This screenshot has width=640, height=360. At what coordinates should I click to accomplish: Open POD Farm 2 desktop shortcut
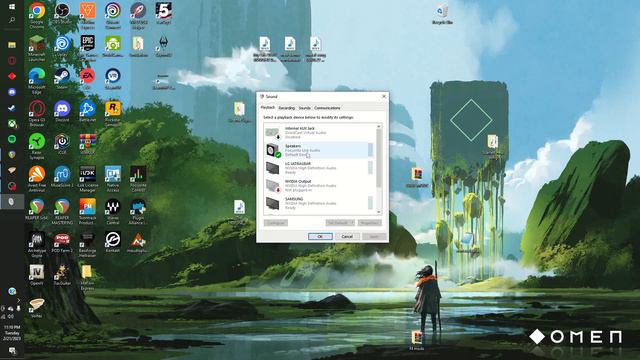point(62,242)
